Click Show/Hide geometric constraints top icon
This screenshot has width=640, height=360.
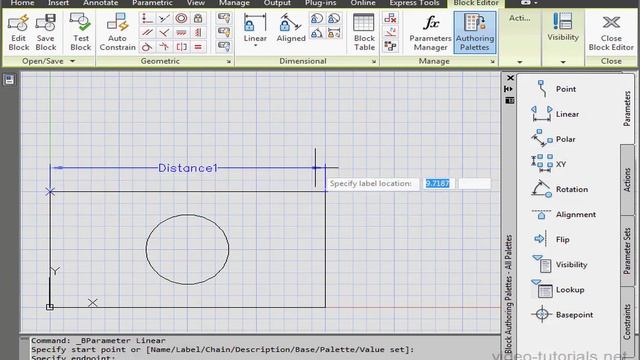224,18
